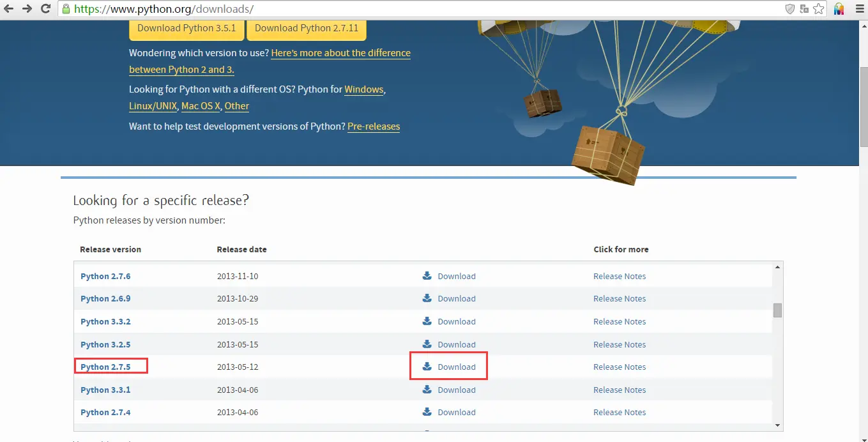Screen dimensions: 868x442
Task: Click the download icon for Python 3.2.5
Action: point(427,344)
